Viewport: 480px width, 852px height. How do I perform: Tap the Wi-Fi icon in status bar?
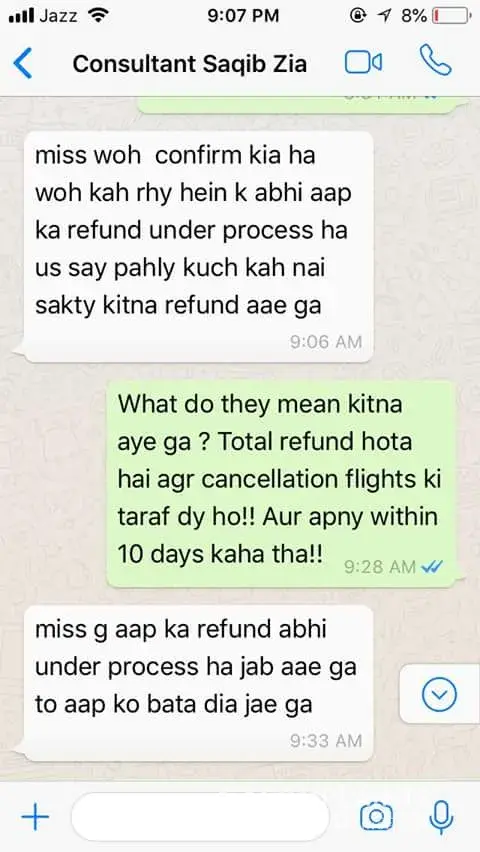(98, 16)
